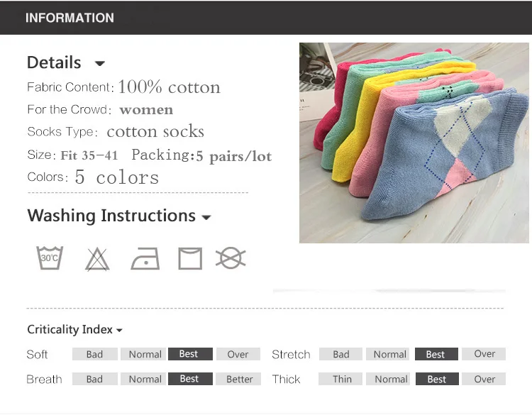Click the '5 colors' value
This screenshot has height=415, width=532.
click(x=117, y=177)
